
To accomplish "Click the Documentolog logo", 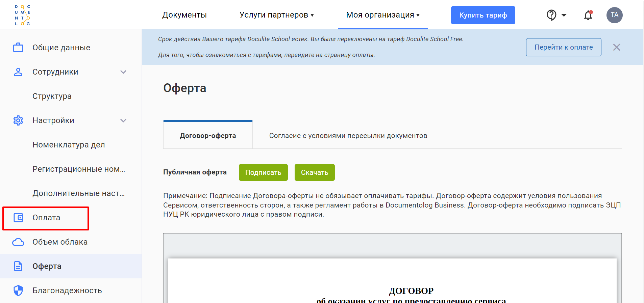I will (22, 15).
